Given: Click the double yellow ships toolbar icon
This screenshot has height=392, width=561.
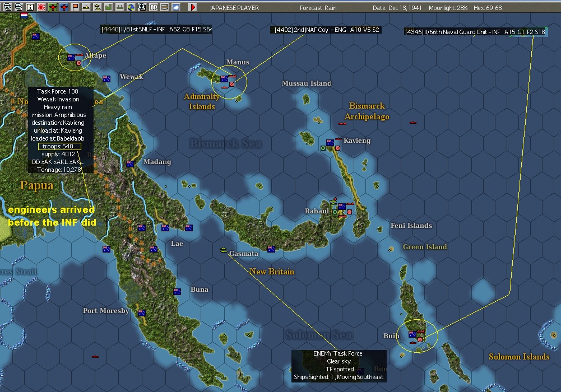Looking at the screenshot, I should click(98, 7).
